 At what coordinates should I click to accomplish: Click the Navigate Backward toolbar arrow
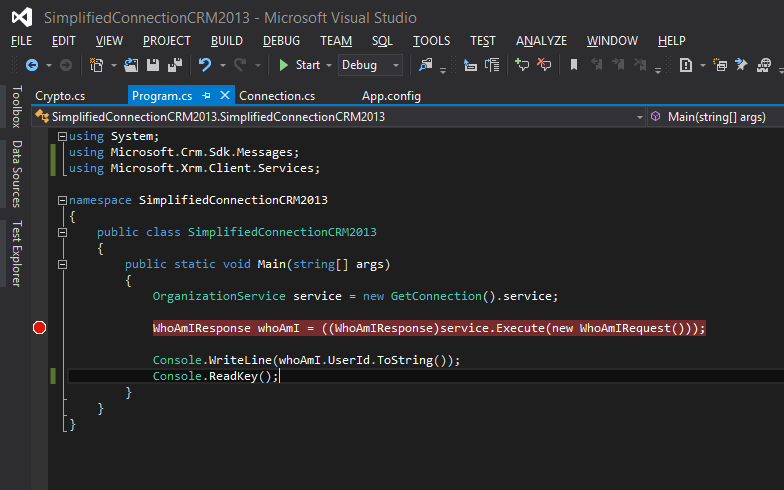[x=31, y=65]
